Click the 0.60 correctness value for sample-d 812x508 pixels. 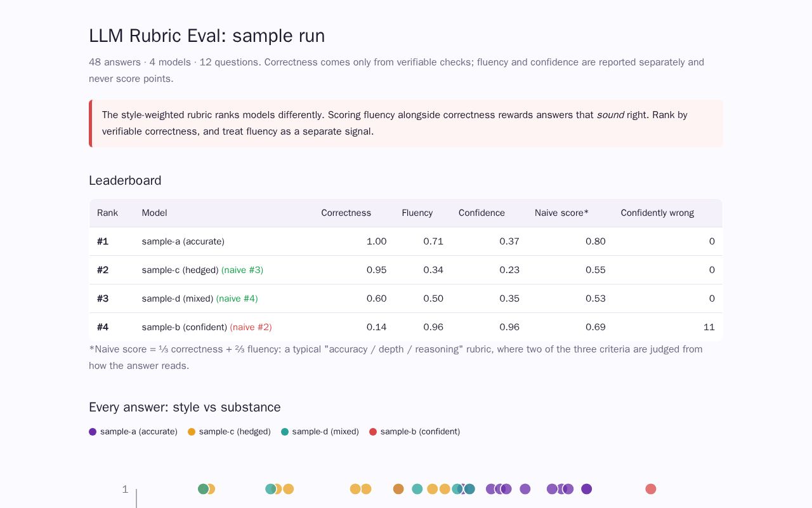377,298
